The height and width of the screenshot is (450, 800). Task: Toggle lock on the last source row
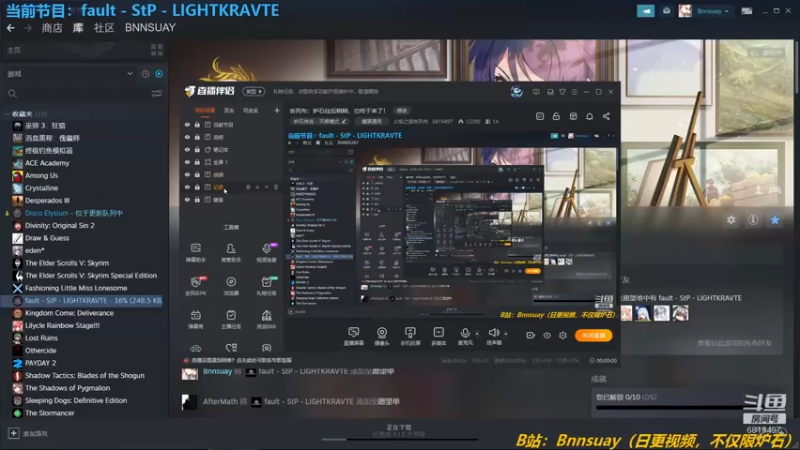(197, 200)
